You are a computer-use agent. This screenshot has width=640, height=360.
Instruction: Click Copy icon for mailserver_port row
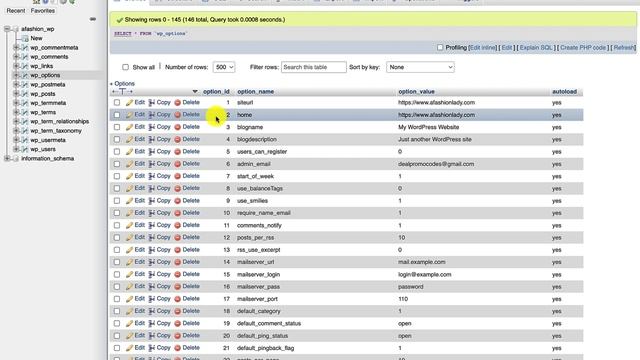pyautogui.click(x=151, y=299)
